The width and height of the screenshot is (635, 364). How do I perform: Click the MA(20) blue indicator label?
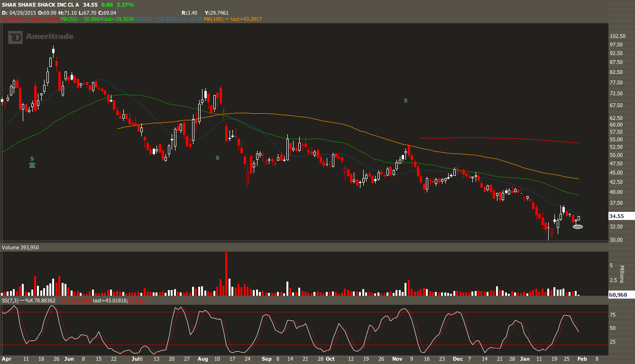(142, 19)
